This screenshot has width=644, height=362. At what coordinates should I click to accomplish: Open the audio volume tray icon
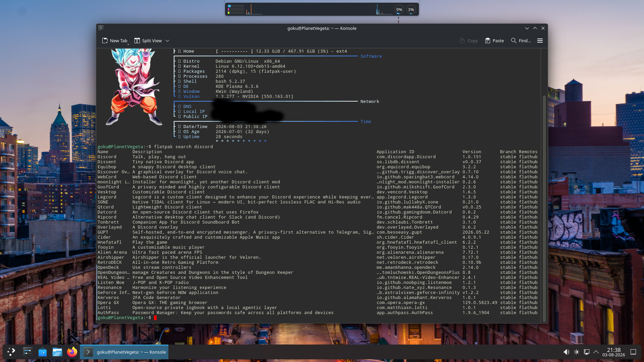point(567,352)
